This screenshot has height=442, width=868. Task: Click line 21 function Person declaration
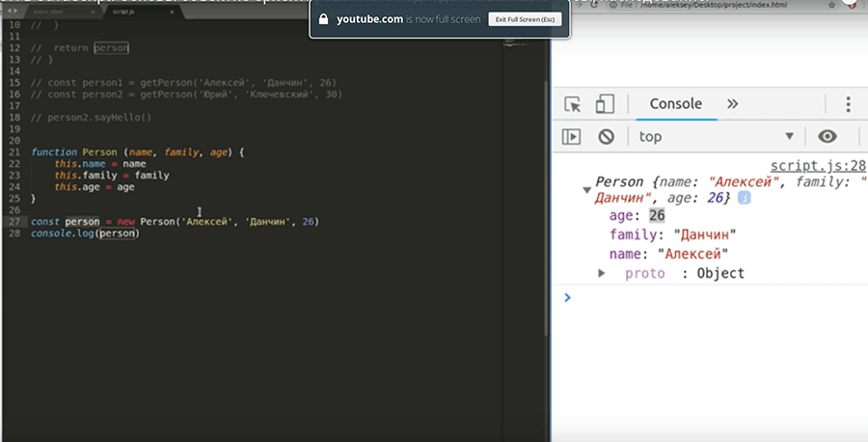point(137,152)
